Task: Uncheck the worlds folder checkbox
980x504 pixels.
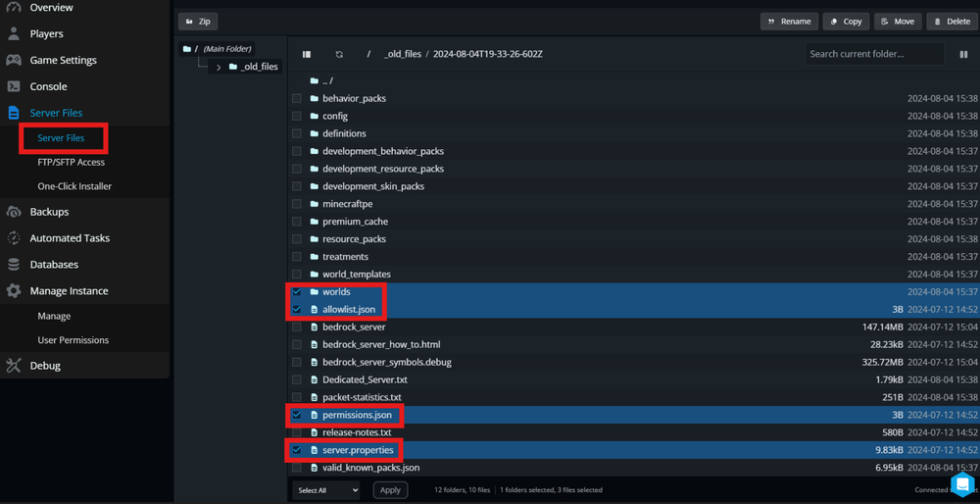Action: pos(297,292)
